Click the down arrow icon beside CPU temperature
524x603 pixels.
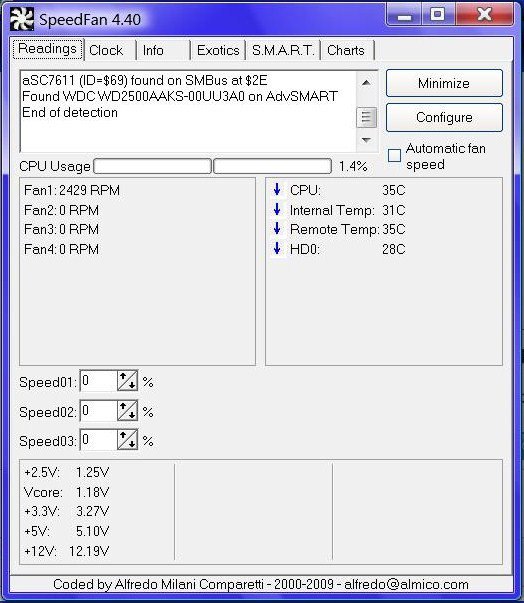pyautogui.click(x=277, y=189)
